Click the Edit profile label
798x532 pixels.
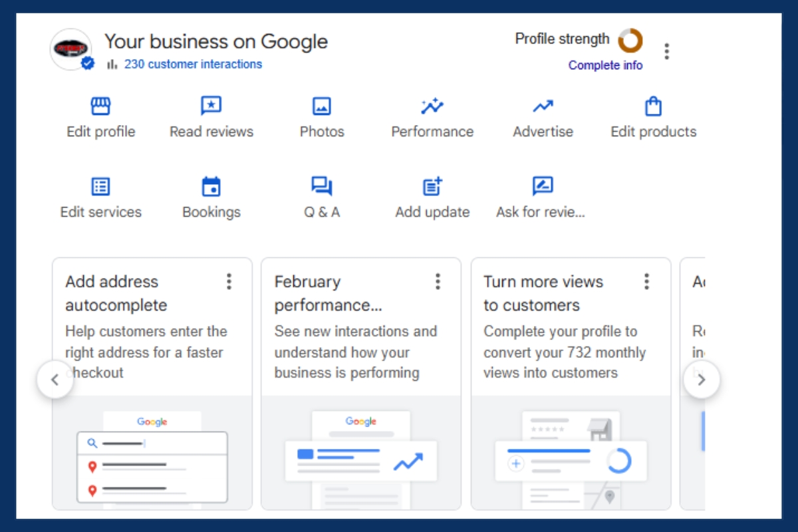tap(101, 132)
